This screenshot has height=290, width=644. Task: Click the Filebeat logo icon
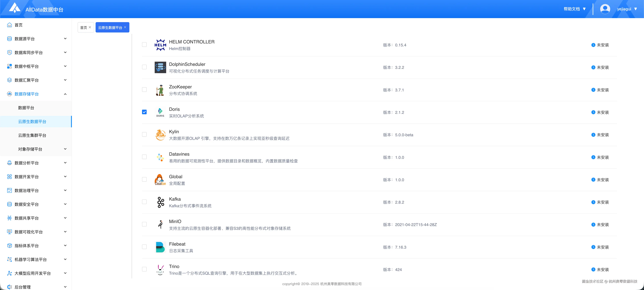(160, 247)
